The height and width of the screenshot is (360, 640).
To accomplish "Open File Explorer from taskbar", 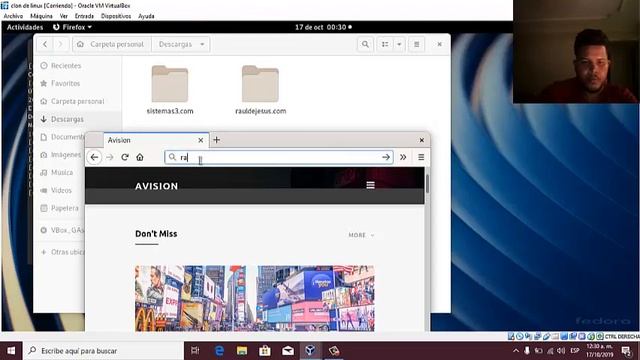I will [242, 351].
